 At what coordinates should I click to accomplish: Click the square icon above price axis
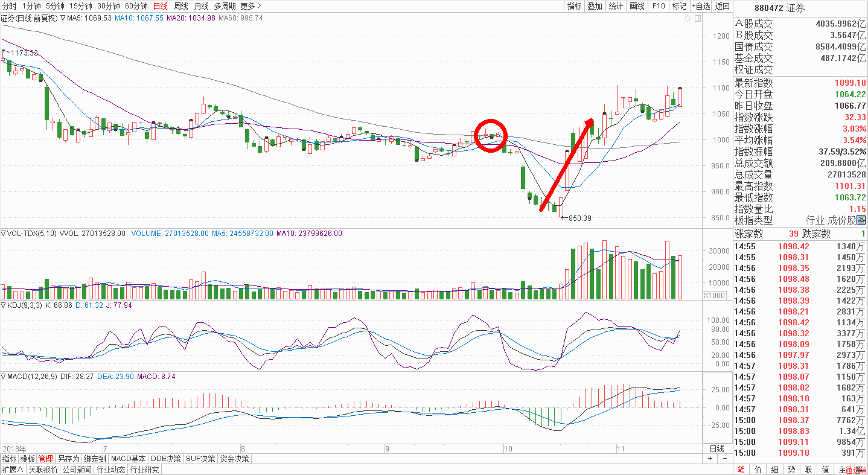698,19
